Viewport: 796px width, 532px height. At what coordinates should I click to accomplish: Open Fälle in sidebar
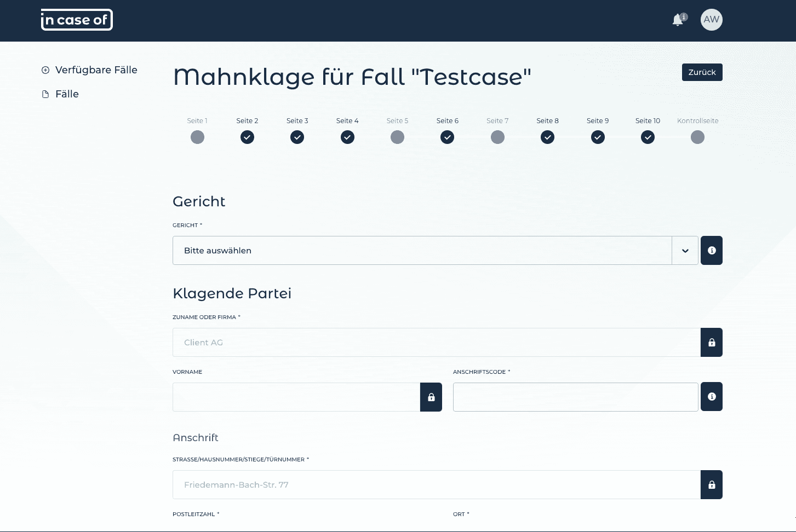67,94
